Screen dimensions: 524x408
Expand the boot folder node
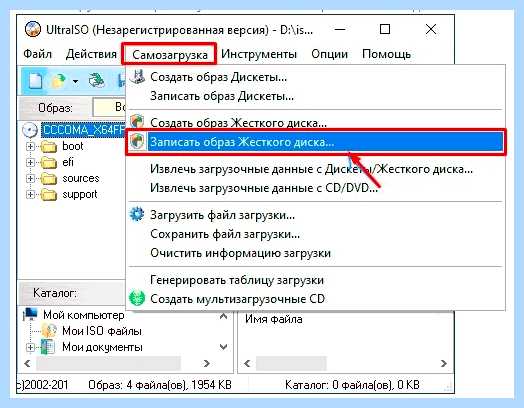click(30, 146)
